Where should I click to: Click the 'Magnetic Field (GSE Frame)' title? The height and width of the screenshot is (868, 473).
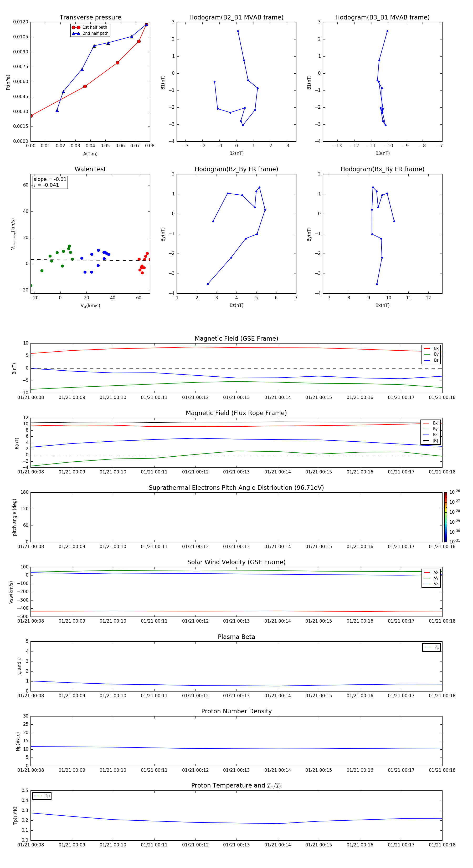[x=236, y=339]
